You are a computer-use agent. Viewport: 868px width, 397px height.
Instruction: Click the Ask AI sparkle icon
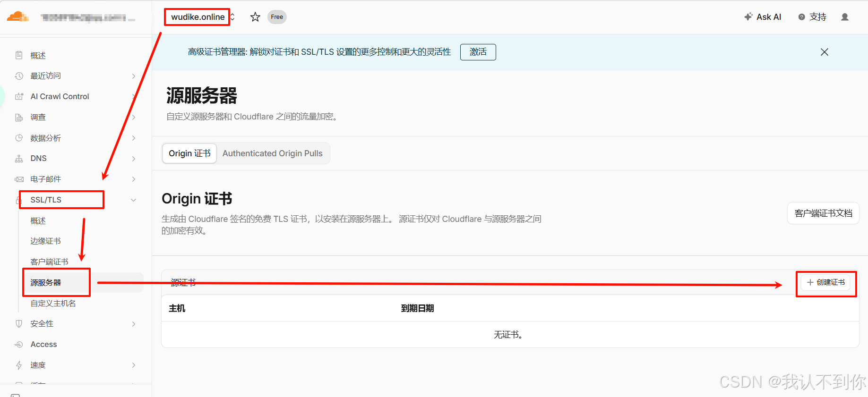748,17
